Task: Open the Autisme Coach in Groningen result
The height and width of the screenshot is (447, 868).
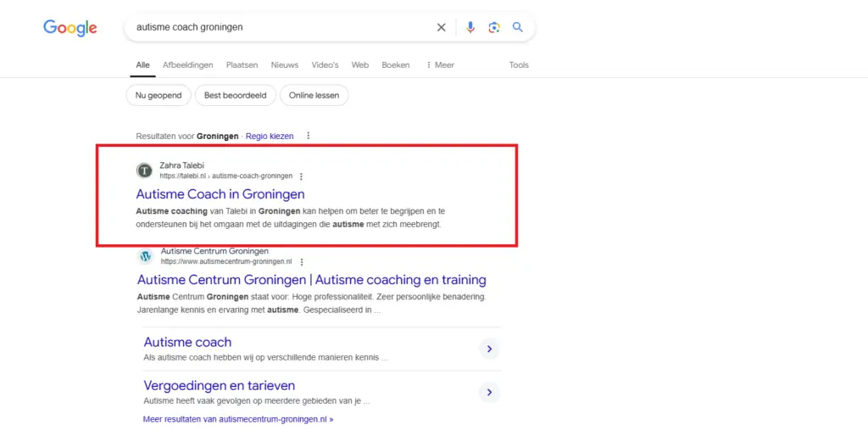Action: point(220,194)
